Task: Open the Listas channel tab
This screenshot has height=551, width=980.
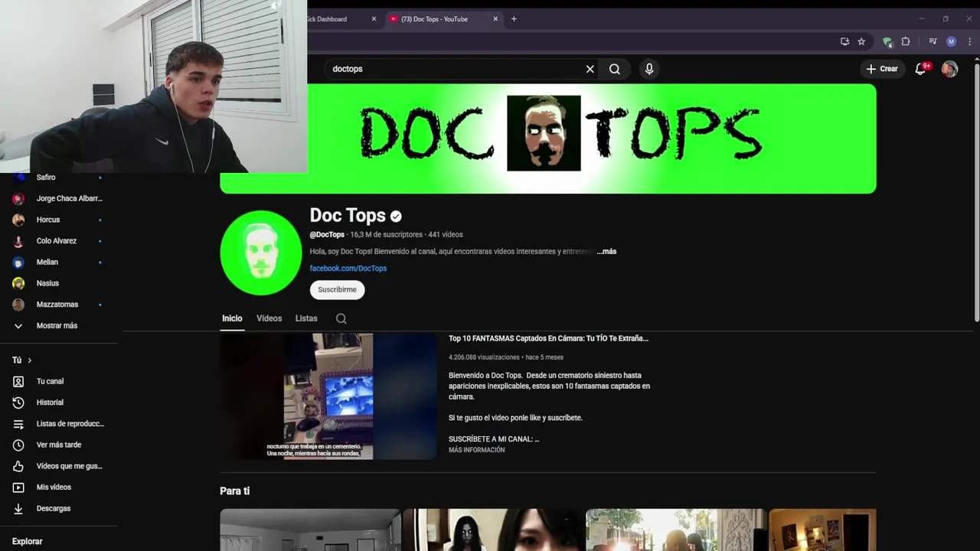Action: [x=306, y=318]
